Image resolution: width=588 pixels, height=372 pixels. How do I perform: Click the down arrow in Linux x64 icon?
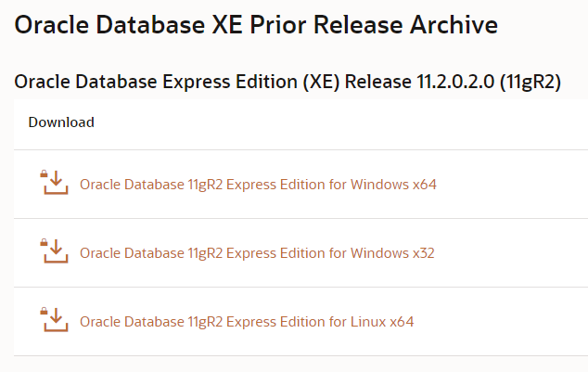point(57,315)
